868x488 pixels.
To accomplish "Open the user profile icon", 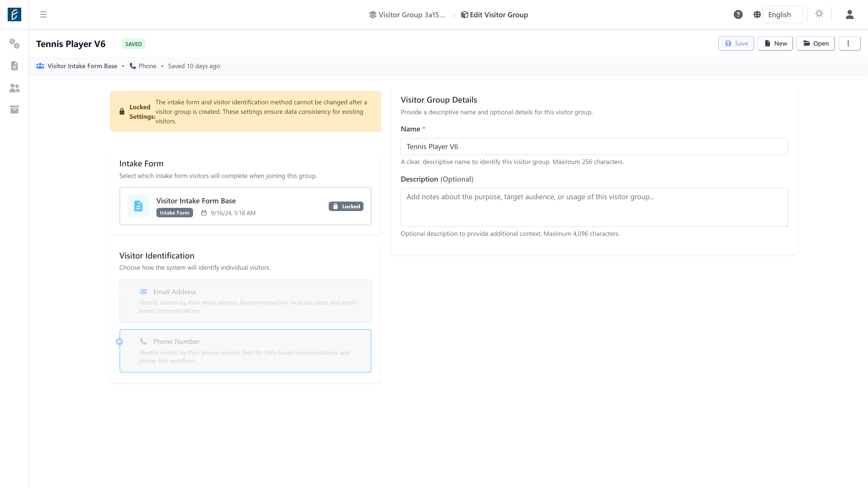I will click(x=849, y=14).
